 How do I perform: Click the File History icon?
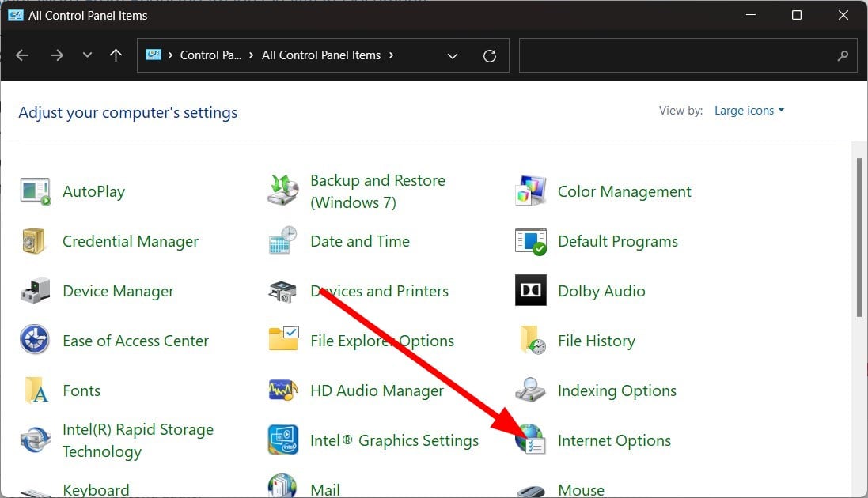pyautogui.click(x=532, y=340)
